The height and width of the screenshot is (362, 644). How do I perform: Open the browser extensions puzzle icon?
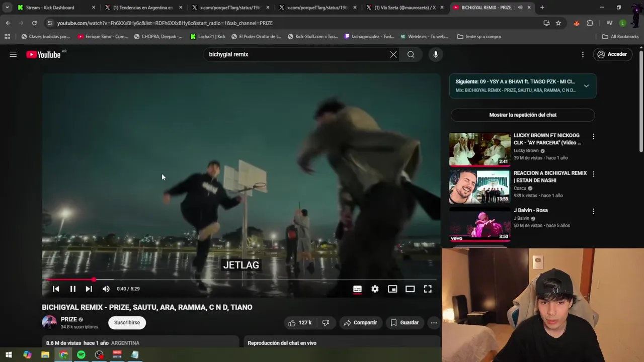click(590, 23)
